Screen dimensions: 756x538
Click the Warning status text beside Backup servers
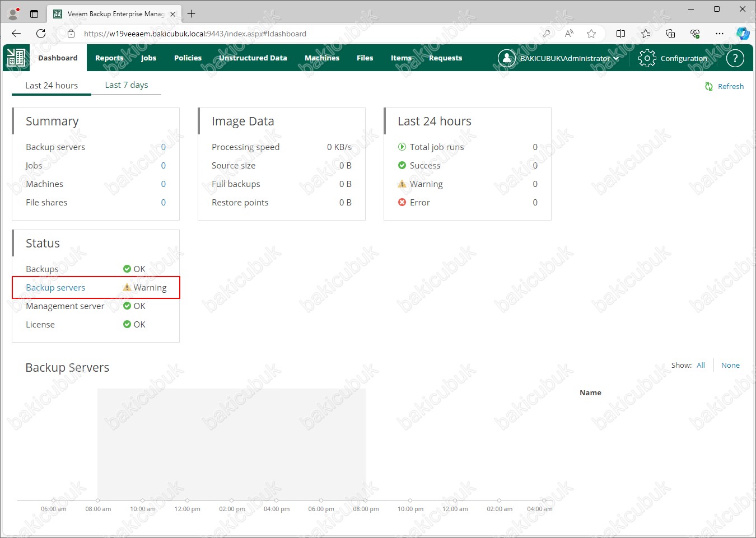150,287
